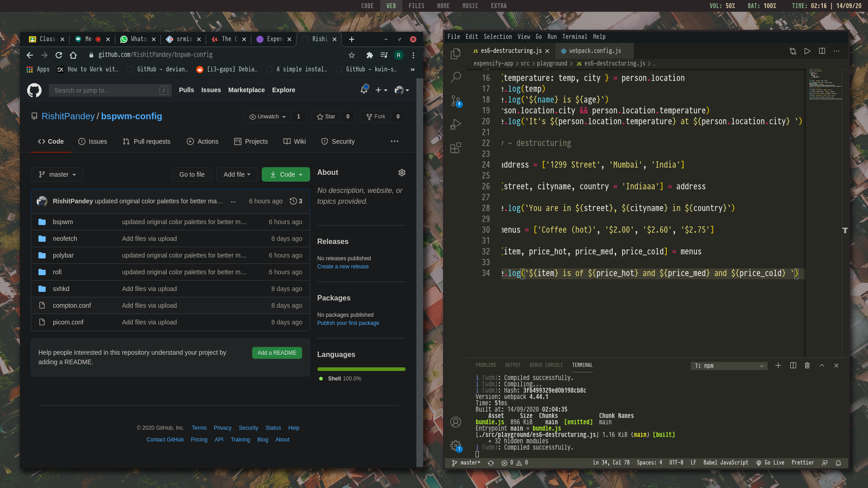Open Source Control view in activity bar

pyautogui.click(x=456, y=100)
